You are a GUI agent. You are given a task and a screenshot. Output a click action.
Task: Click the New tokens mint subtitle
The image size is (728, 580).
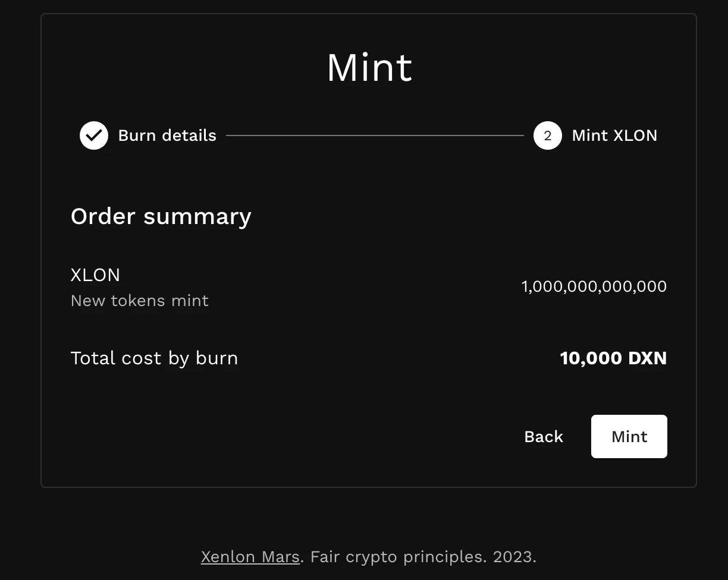click(139, 301)
